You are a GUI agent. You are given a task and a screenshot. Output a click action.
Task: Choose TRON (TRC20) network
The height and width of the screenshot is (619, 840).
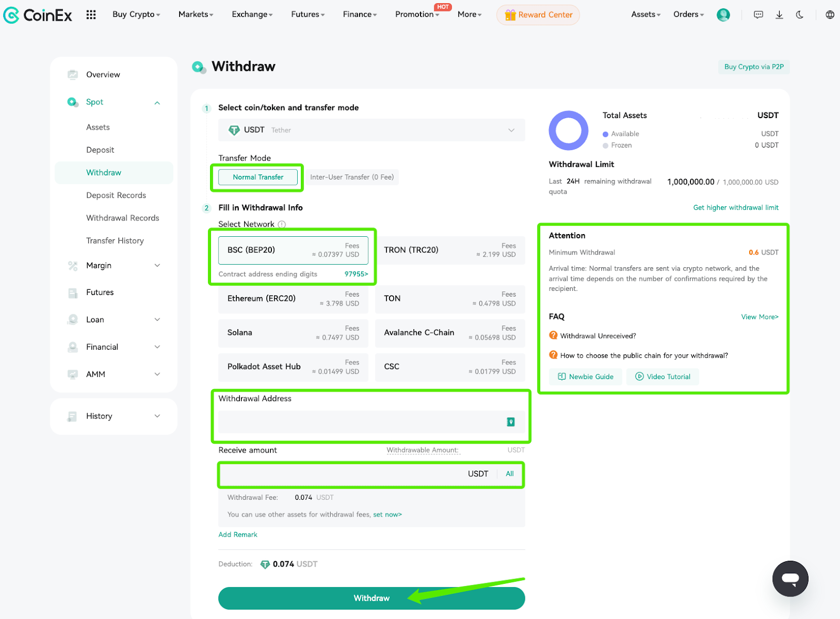click(450, 250)
